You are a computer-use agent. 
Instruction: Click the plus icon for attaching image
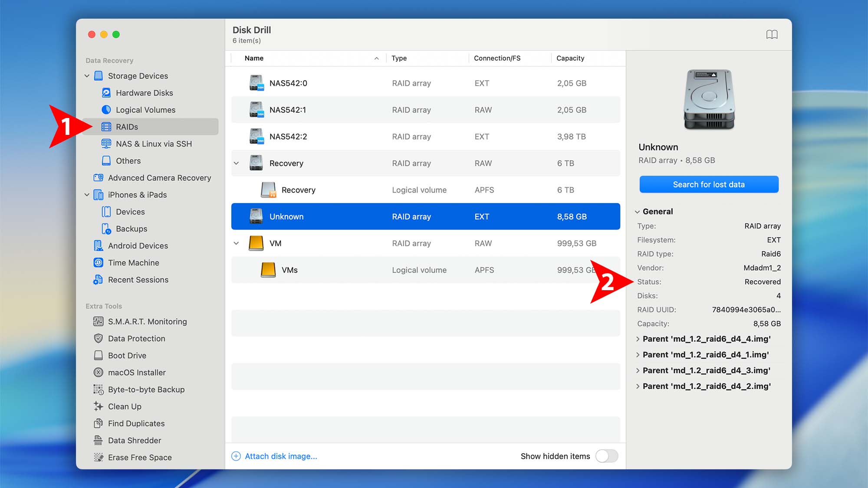[236, 456]
